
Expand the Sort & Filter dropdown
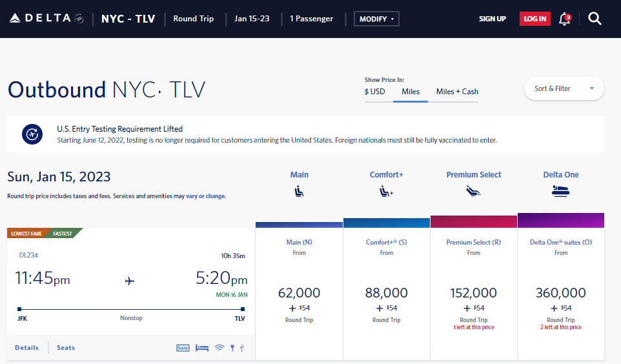click(x=564, y=88)
